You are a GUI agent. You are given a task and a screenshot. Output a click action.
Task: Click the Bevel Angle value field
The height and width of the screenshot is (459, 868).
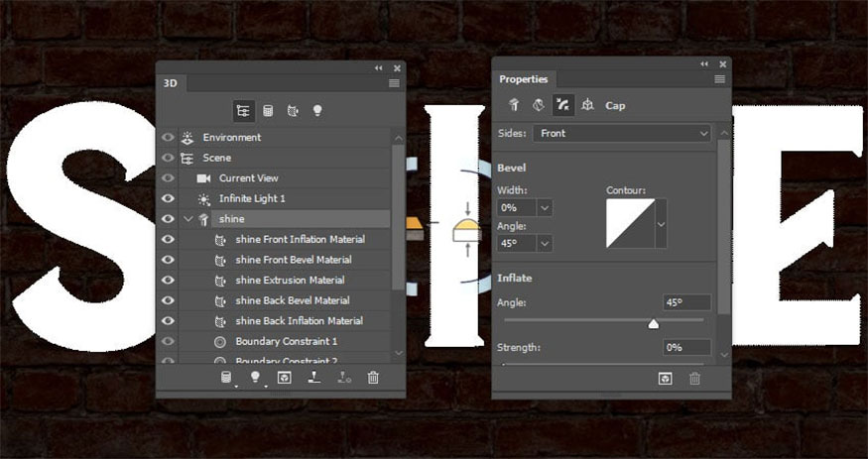click(x=517, y=243)
